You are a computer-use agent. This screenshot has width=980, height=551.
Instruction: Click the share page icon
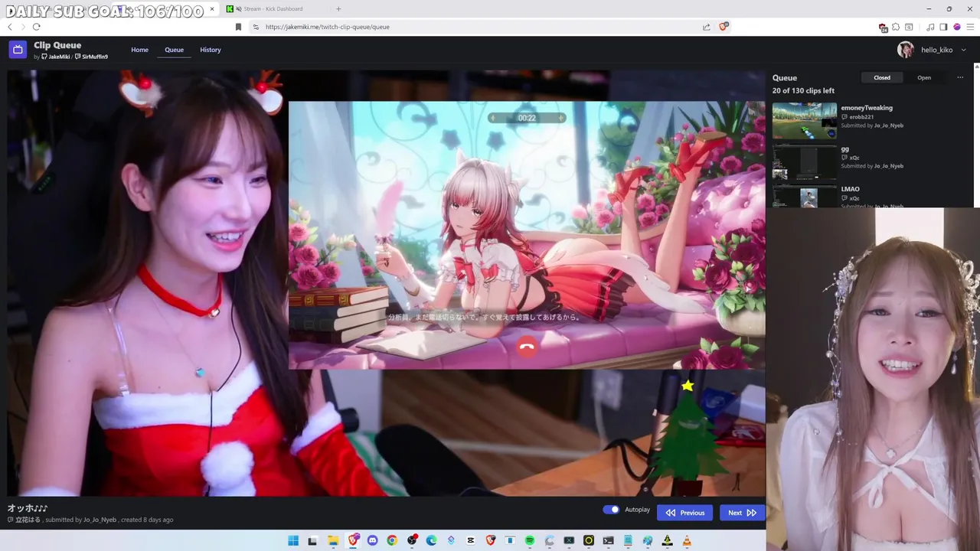[706, 27]
